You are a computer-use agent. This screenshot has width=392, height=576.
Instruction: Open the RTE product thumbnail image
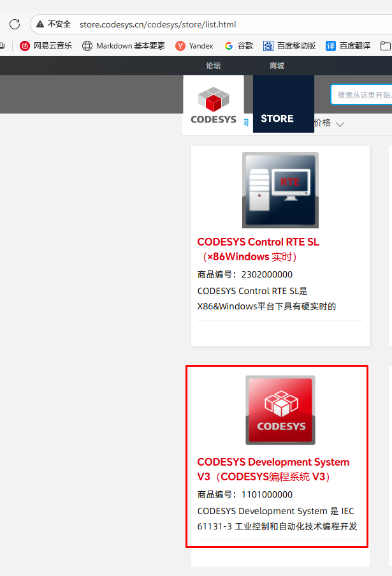click(280, 190)
